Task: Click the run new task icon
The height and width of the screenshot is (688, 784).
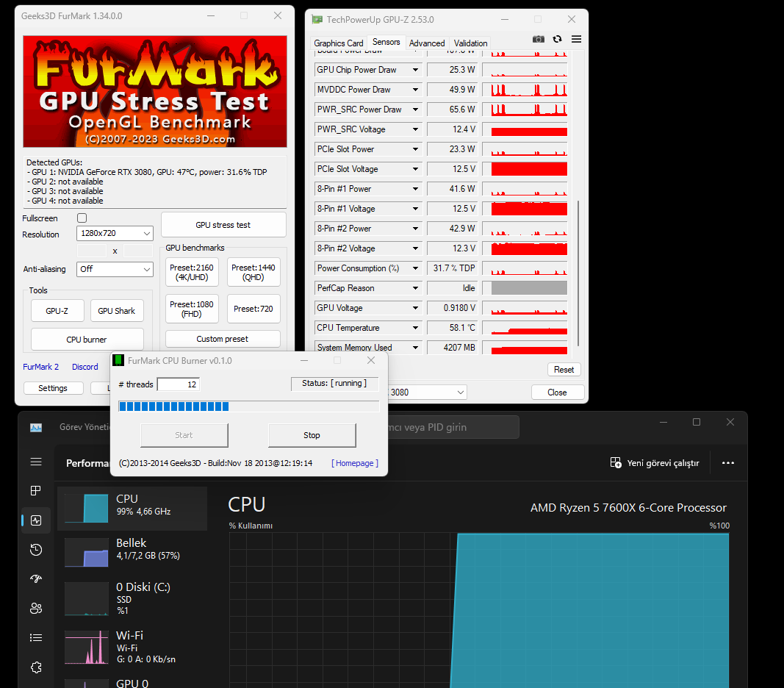Action: coord(616,463)
